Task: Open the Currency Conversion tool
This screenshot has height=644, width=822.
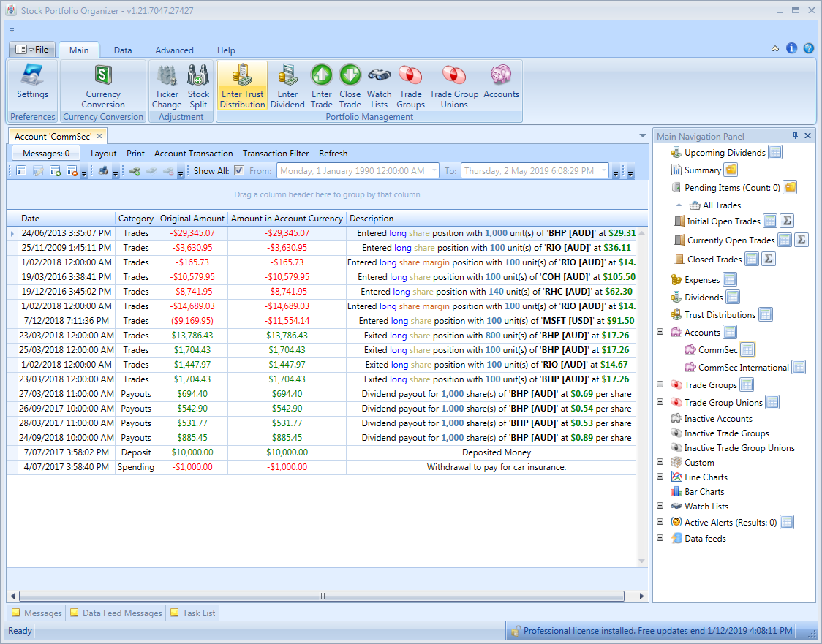Action: [x=102, y=86]
